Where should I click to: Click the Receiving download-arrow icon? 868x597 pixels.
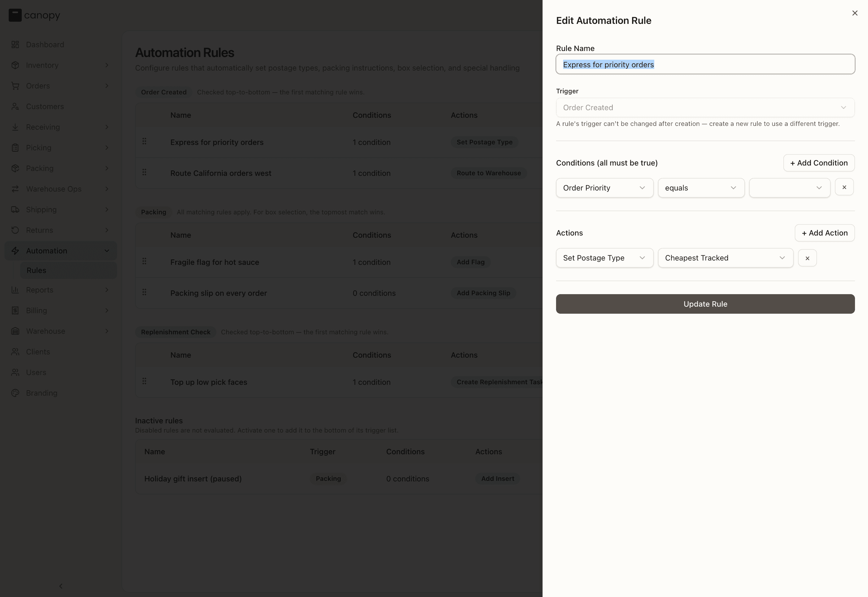point(15,127)
